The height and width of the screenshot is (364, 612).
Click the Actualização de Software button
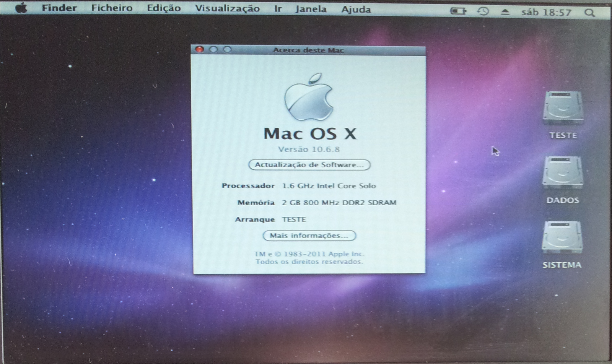point(309,165)
